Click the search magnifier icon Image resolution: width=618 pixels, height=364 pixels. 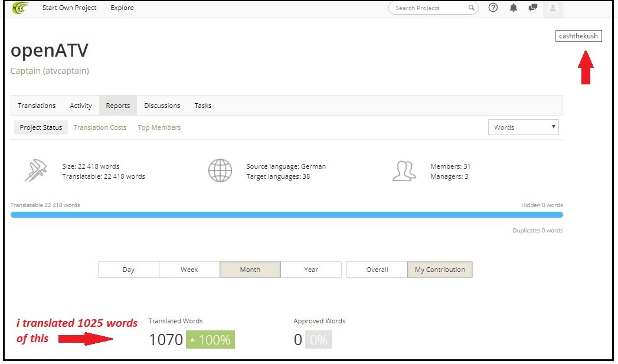[x=471, y=8]
